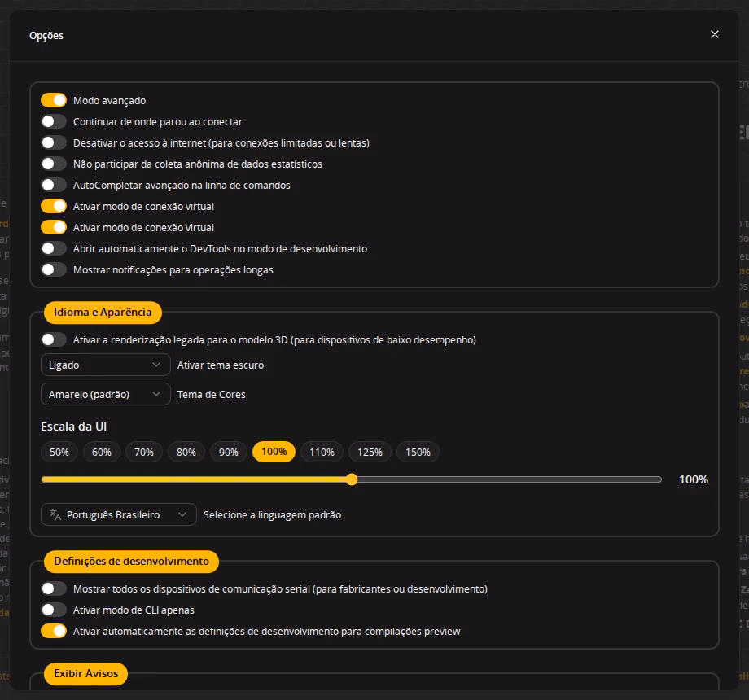The height and width of the screenshot is (700, 749).
Task: Click the Ativar tema escuro label
Action: coord(220,365)
